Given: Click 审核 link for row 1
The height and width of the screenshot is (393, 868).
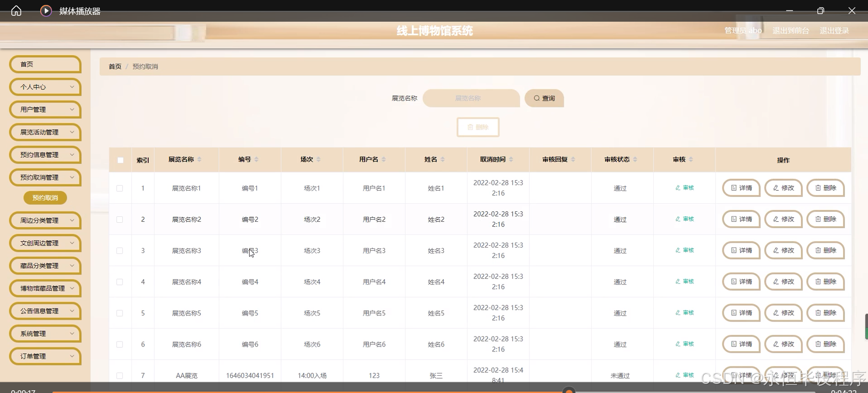Looking at the screenshot, I should [x=684, y=188].
